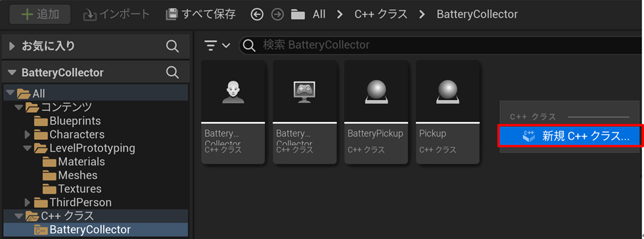Expand the Characters folder arrow
The image size is (644, 239).
pyautogui.click(x=28, y=135)
